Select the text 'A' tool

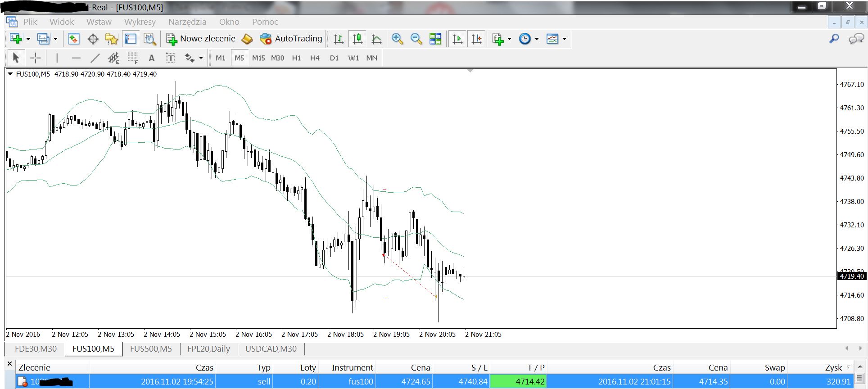pyautogui.click(x=152, y=58)
